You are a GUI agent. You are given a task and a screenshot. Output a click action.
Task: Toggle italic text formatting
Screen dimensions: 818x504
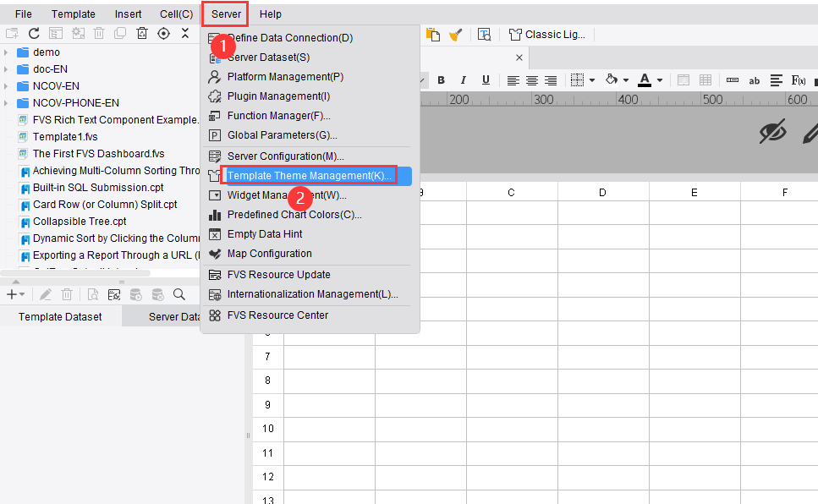463,79
